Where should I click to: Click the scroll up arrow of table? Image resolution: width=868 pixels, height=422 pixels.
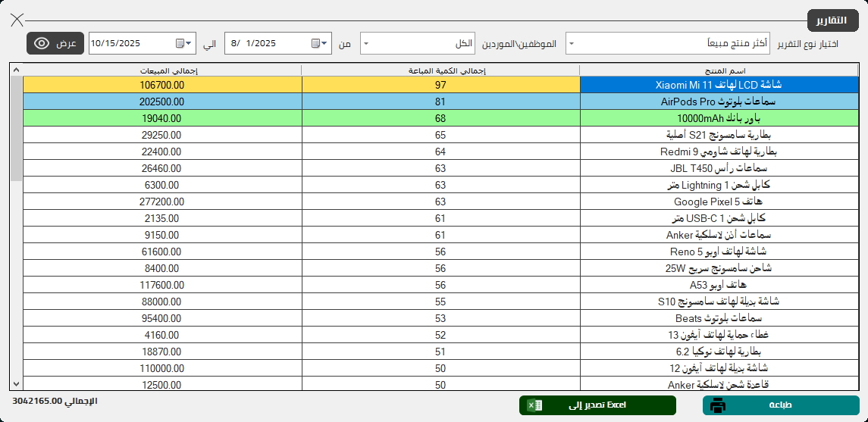pos(16,70)
